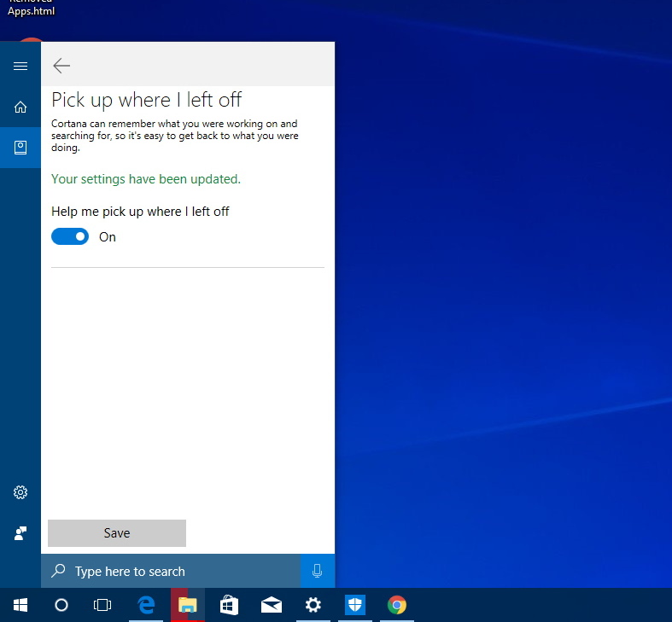Open the Windows Start menu
672x622 pixels.
tap(20, 605)
